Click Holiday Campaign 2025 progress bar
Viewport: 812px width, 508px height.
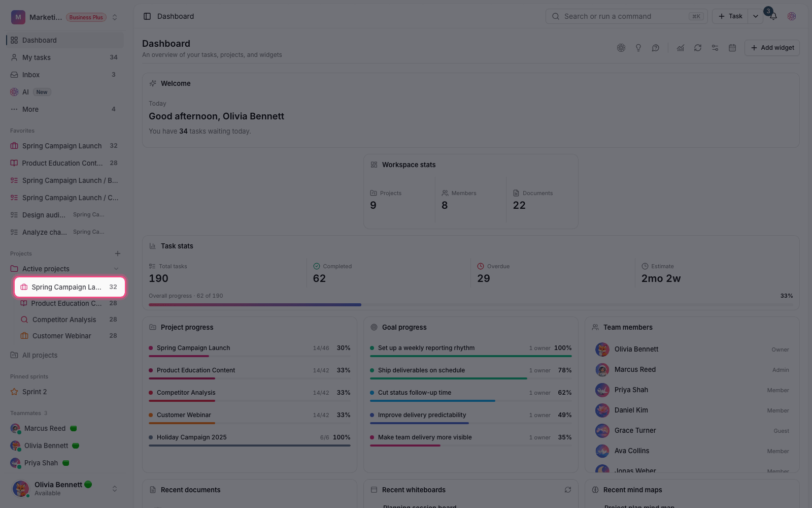point(250,446)
